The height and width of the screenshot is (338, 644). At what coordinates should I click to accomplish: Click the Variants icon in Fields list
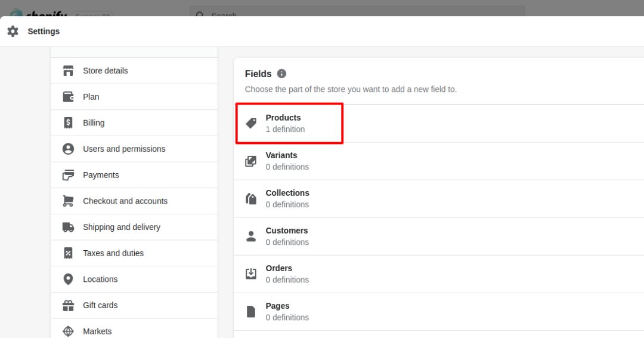[251, 161]
